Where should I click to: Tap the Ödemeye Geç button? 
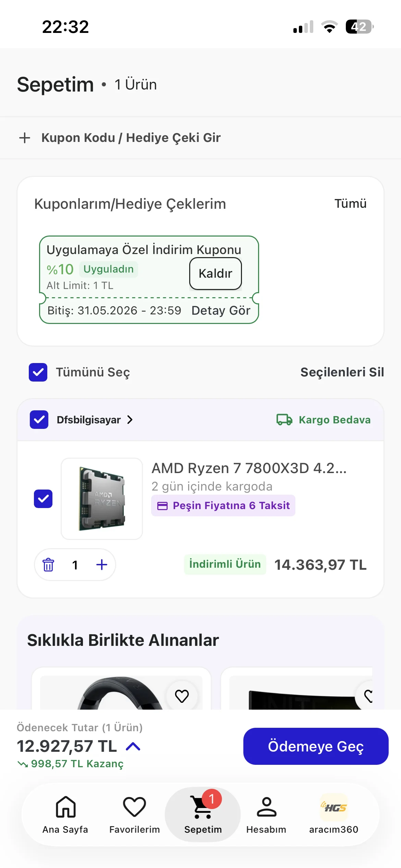(316, 746)
